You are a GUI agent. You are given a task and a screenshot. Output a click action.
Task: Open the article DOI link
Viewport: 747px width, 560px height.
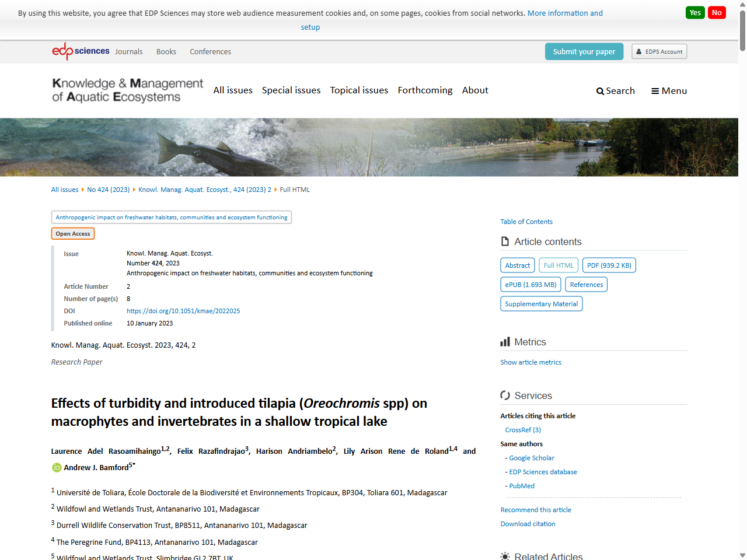tap(183, 310)
